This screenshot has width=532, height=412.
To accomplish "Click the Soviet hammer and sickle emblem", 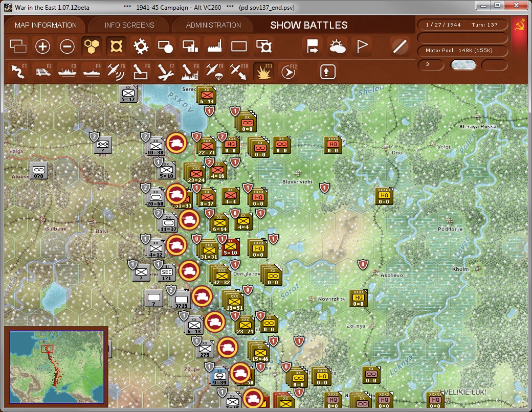I will tap(519, 26).
